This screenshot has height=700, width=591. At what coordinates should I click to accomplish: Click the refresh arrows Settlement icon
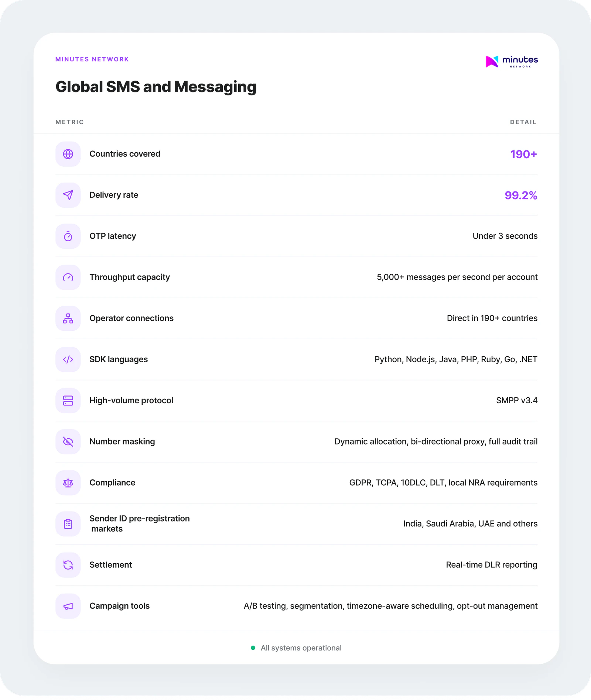(x=68, y=565)
